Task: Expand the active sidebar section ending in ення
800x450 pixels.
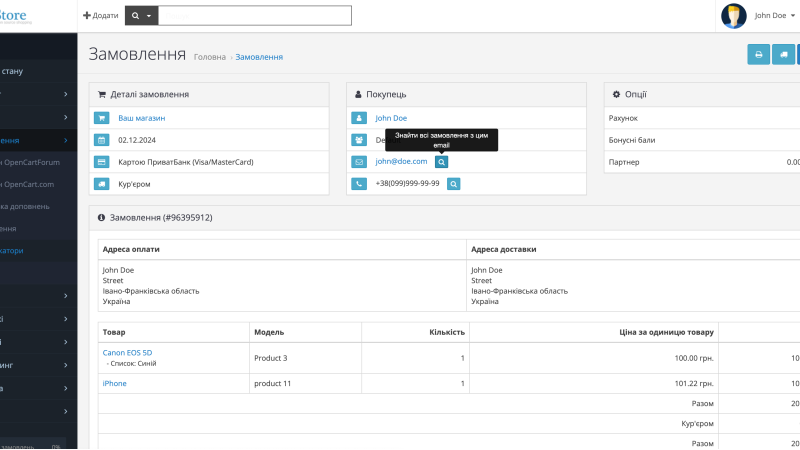Action: click(x=38, y=140)
